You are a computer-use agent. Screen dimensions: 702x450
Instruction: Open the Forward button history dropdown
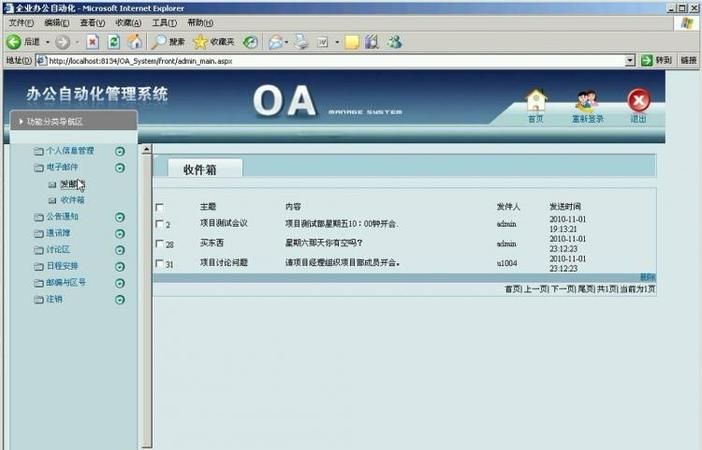coord(77,42)
